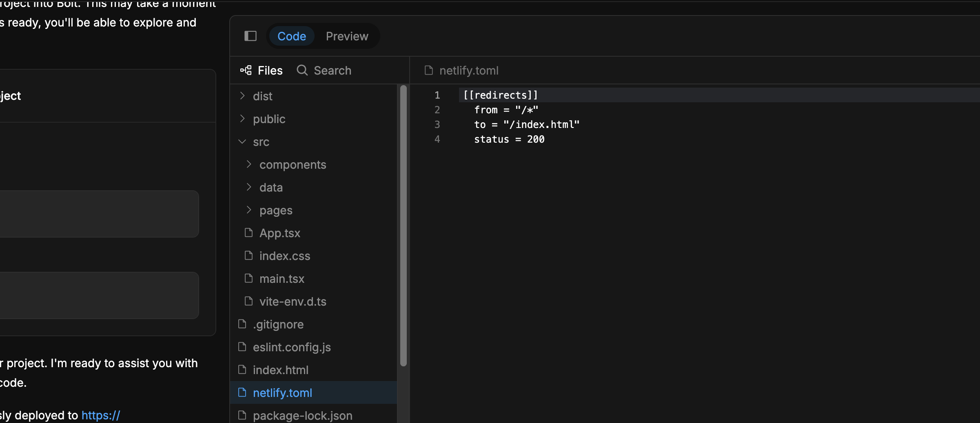
Task: Click file icon beside .gitignore
Action: pos(242,324)
